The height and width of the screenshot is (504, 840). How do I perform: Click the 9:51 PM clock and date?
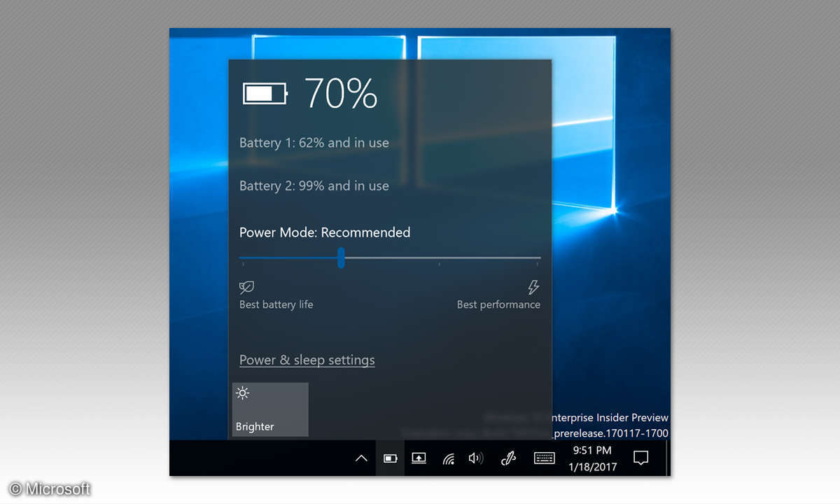(x=592, y=458)
